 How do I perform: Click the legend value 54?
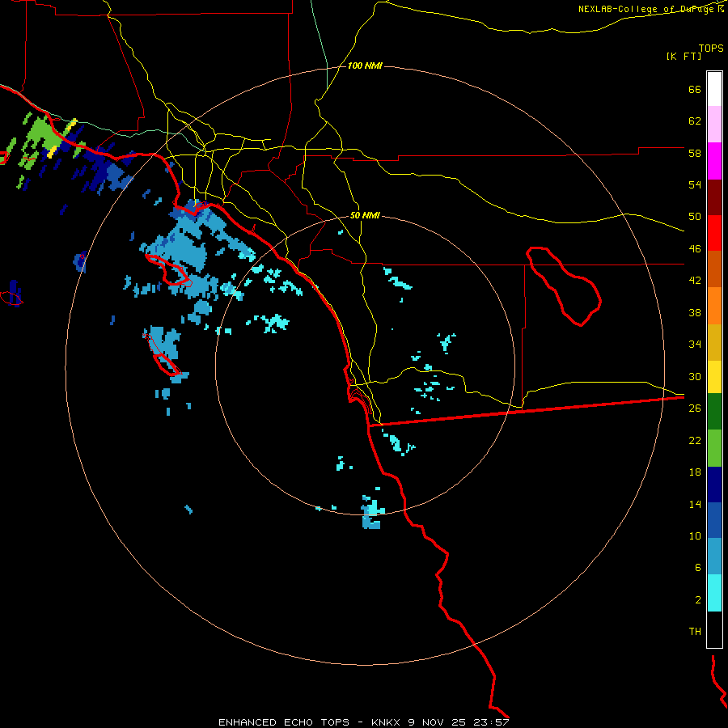click(x=695, y=184)
